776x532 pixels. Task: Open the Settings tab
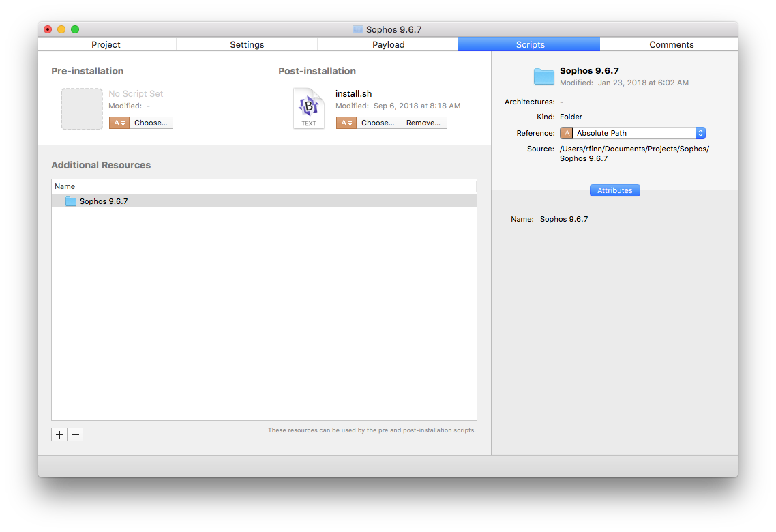247,44
